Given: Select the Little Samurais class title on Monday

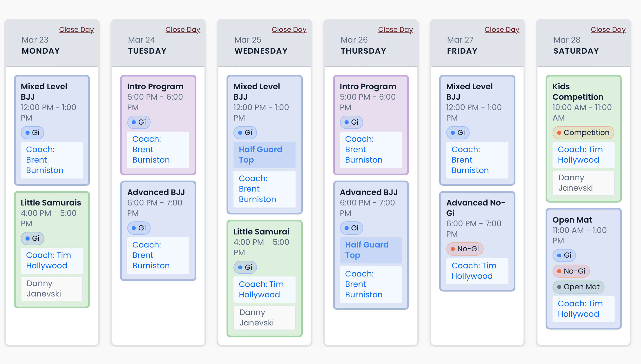Looking at the screenshot, I should [x=51, y=203].
